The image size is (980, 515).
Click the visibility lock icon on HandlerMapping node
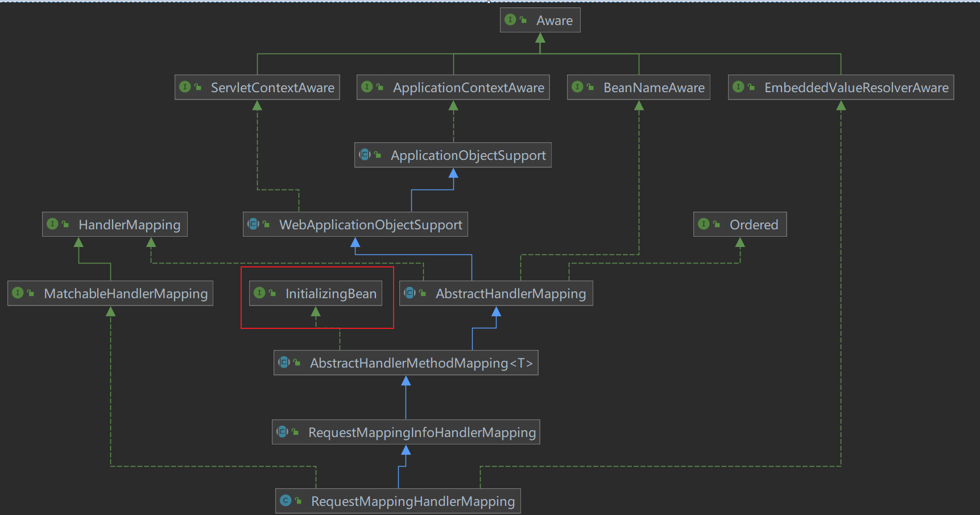tap(65, 224)
